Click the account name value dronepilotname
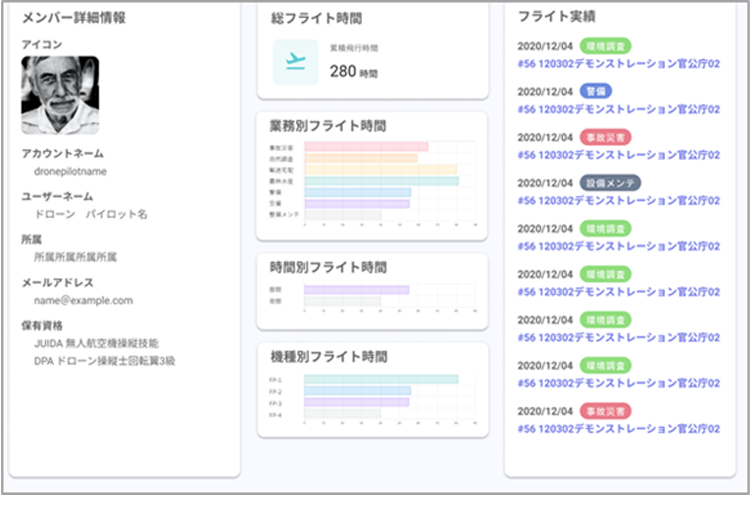 (x=70, y=172)
